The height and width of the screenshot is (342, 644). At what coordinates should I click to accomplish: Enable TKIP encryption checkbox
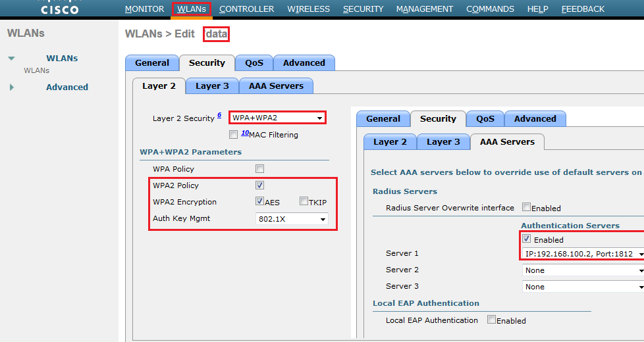click(x=304, y=202)
